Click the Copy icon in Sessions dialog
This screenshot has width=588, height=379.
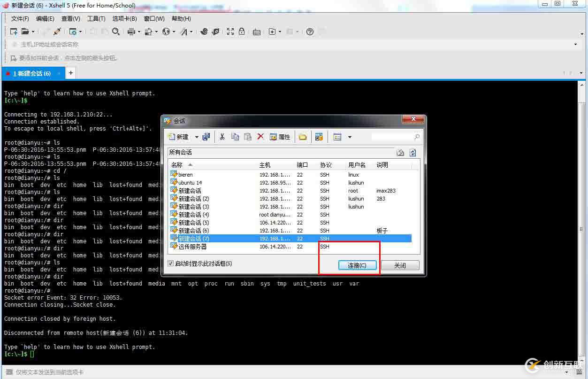pyautogui.click(x=235, y=137)
